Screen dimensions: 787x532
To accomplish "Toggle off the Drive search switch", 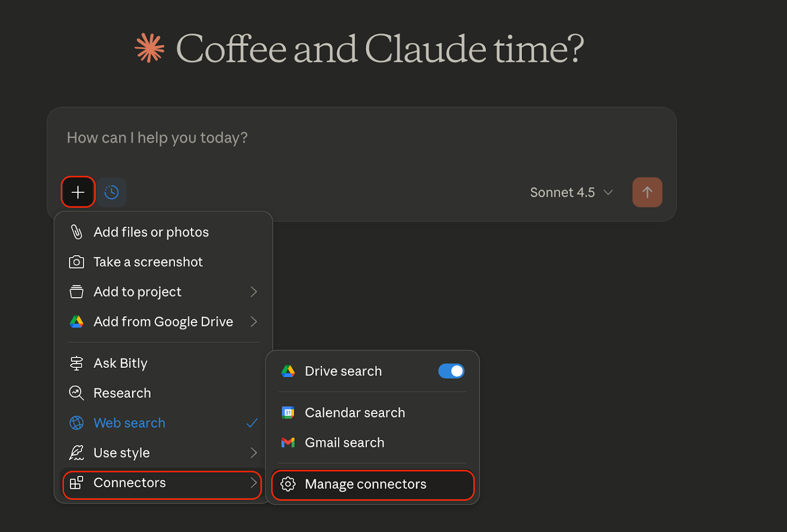I will tap(451, 371).
